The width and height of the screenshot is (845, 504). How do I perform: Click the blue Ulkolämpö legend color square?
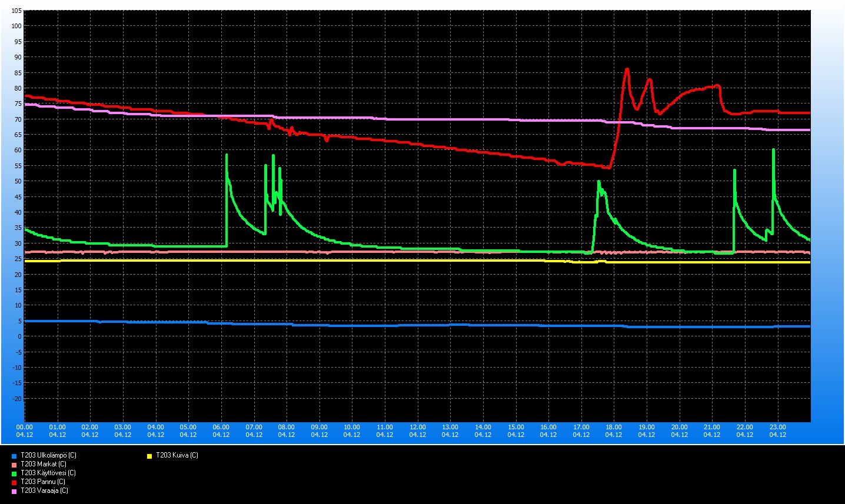14,456
